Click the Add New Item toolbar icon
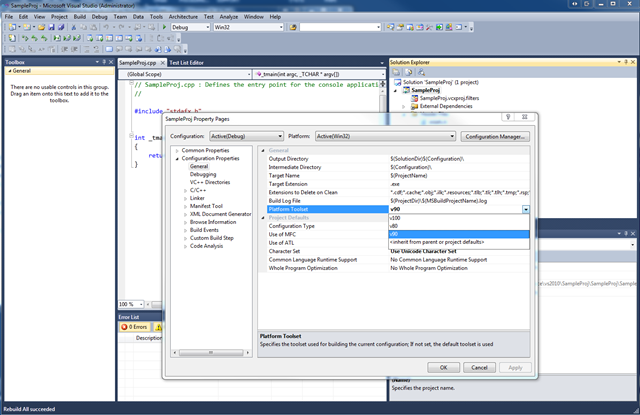Viewport: 640px width, 415px height. click(27, 27)
